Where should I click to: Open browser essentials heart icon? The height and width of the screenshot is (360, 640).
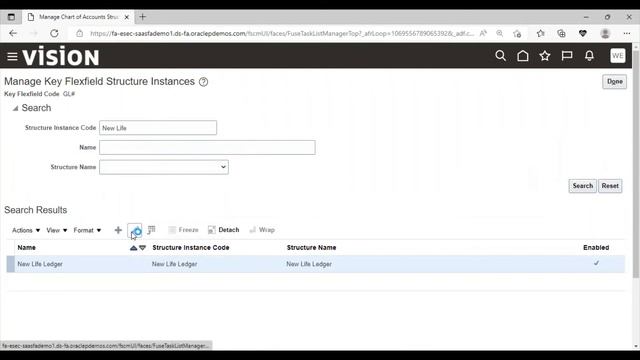click(x=583, y=33)
